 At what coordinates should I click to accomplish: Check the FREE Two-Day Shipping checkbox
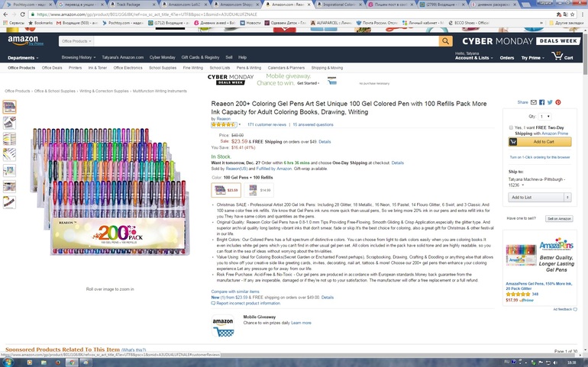click(x=511, y=127)
